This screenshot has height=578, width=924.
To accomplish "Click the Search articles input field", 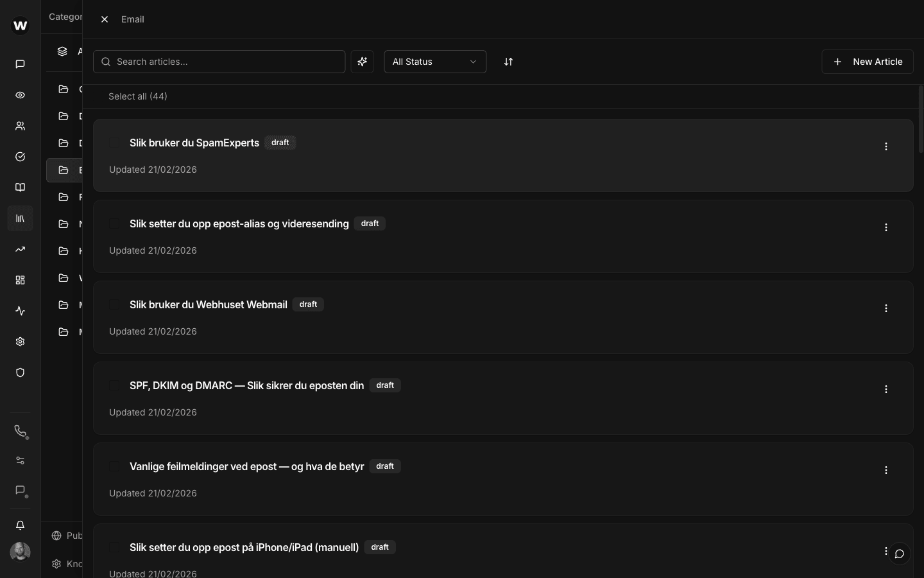I will click(x=225, y=62).
